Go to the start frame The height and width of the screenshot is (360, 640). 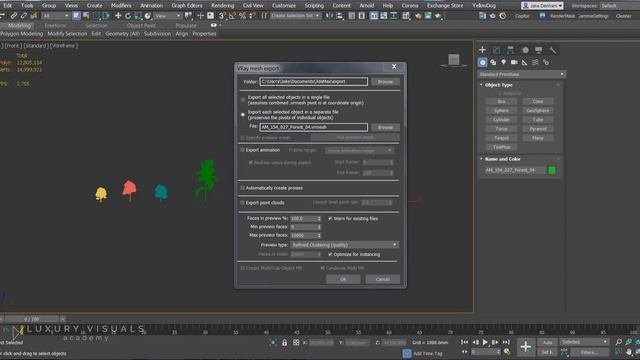pyautogui.click(x=464, y=342)
